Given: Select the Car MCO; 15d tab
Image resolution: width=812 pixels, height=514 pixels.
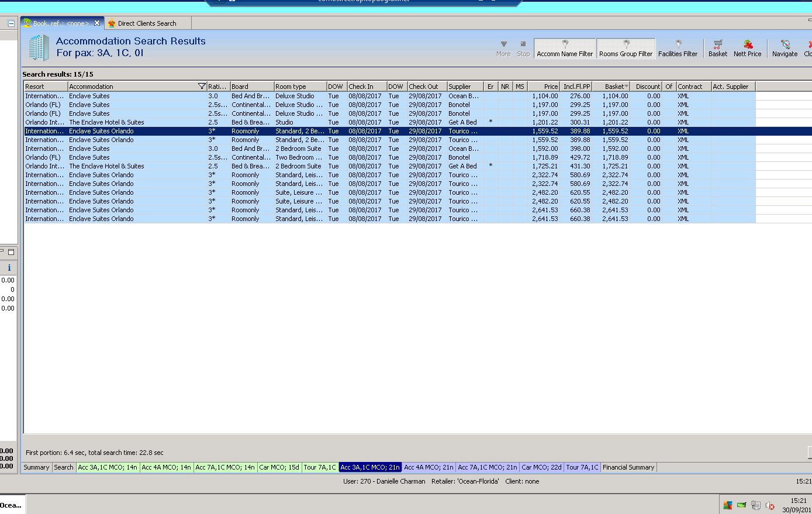Looking at the screenshot, I should 279,467.
